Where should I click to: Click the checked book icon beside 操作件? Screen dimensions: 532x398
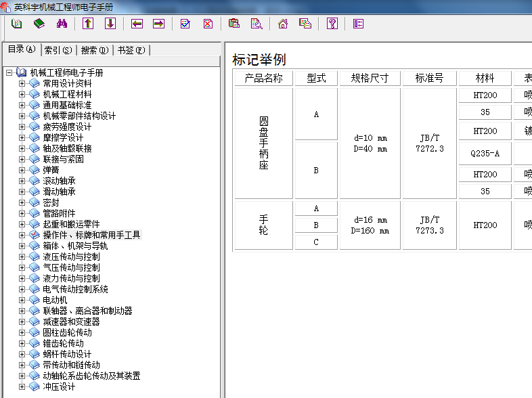(x=35, y=235)
